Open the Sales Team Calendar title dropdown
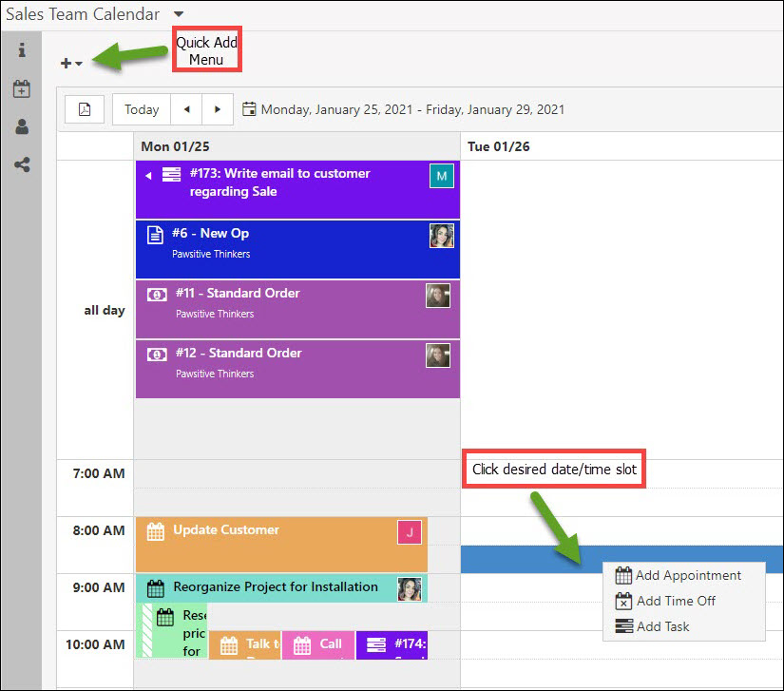Screen dimensions: 784x691 pyautogui.click(x=179, y=14)
